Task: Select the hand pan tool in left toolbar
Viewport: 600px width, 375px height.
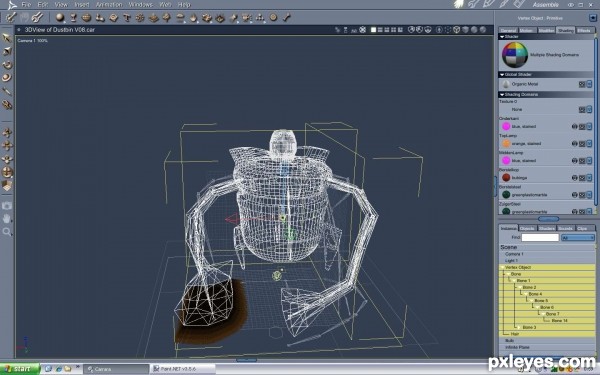Action: (7, 218)
